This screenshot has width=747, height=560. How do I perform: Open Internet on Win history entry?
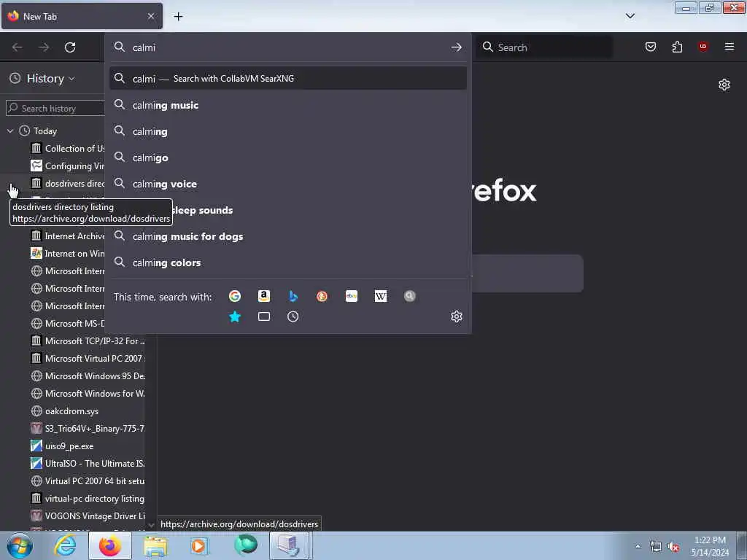pyautogui.click(x=67, y=253)
